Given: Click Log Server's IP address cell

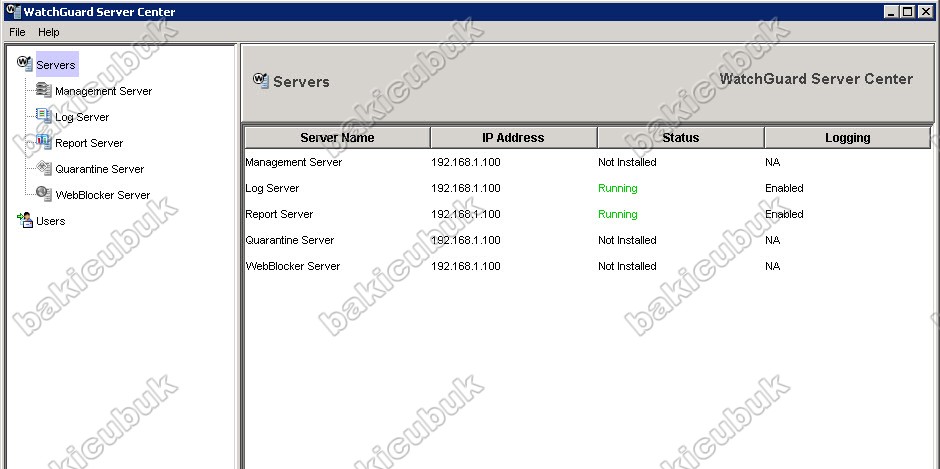Looking at the screenshot, I should tap(466, 188).
